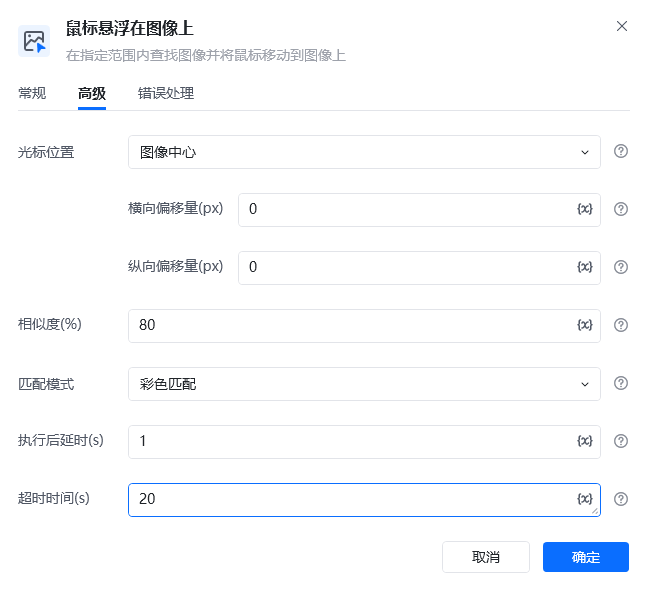Close the dialog with X

622,26
